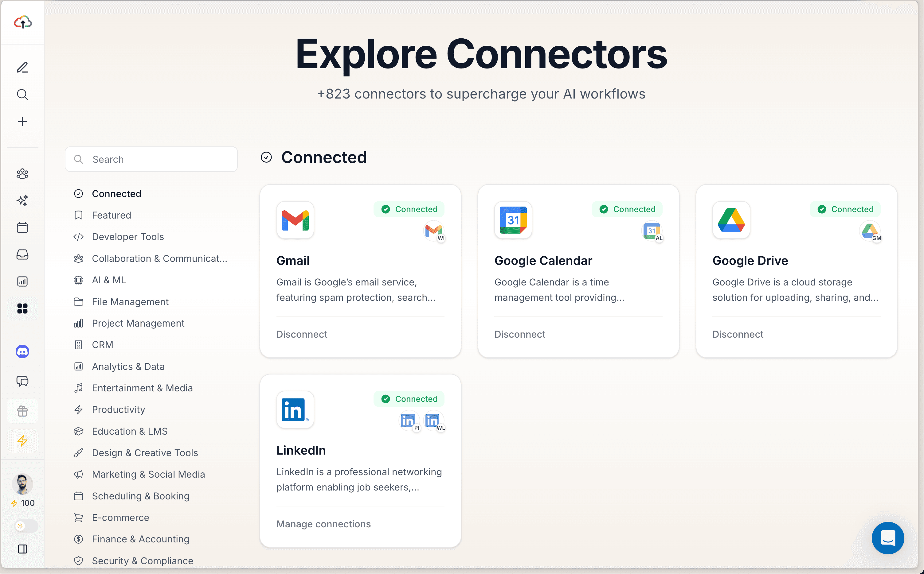
Task: Select the connectors grid icon in the sidebar
Action: click(x=22, y=308)
